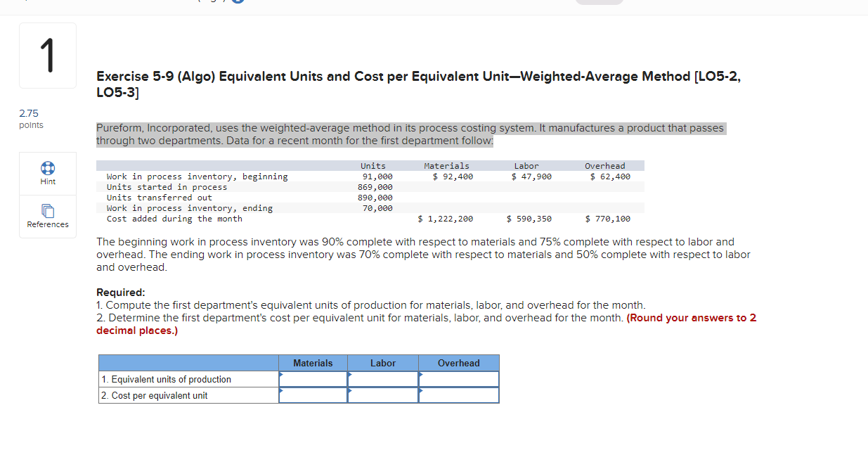The height and width of the screenshot is (462, 868).
Task: Select the Materials column header
Action: (x=313, y=363)
